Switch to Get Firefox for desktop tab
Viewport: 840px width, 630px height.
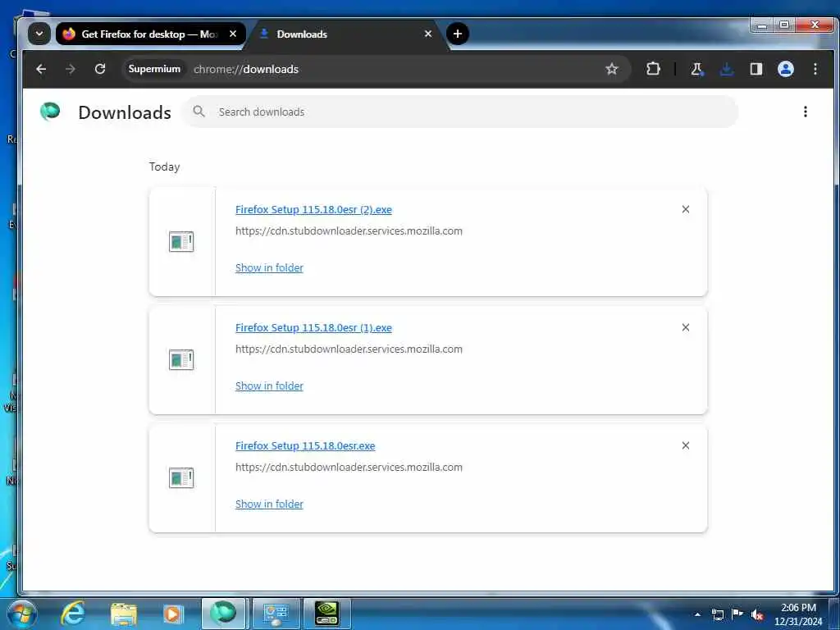(x=151, y=34)
